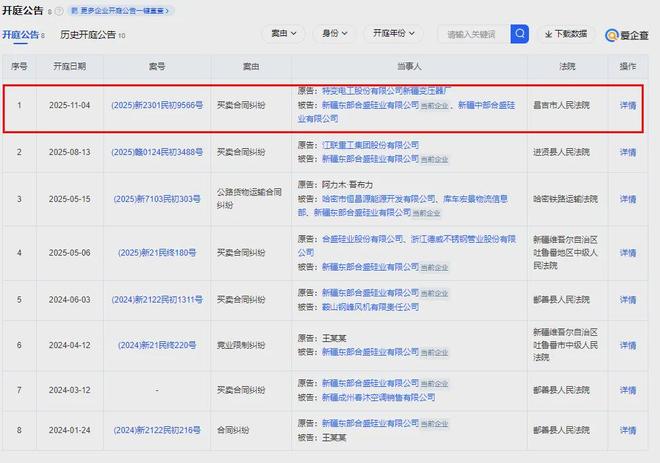Open plaintiff 新疆东部合盛硅业有限公司 in row 8
Viewport: 660px width, 463px height.
pyautogui.click(x=370, y=423)
